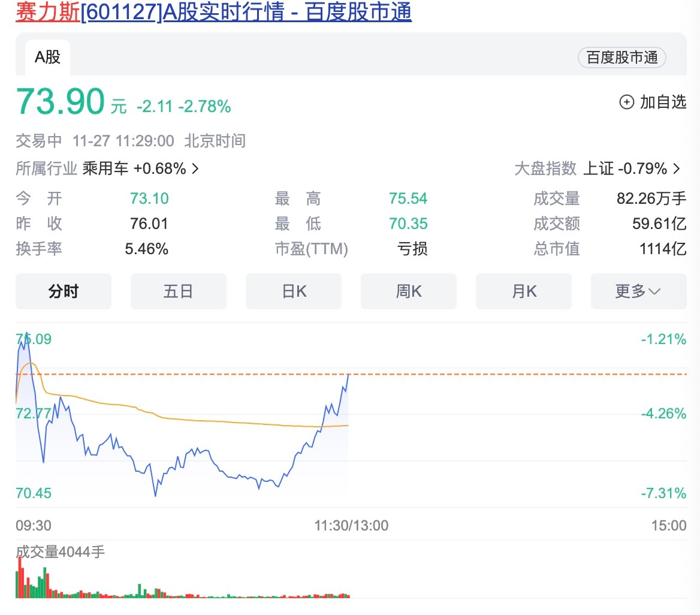Click the 加自选 label
700x615 pixels.
click(663, 103)
